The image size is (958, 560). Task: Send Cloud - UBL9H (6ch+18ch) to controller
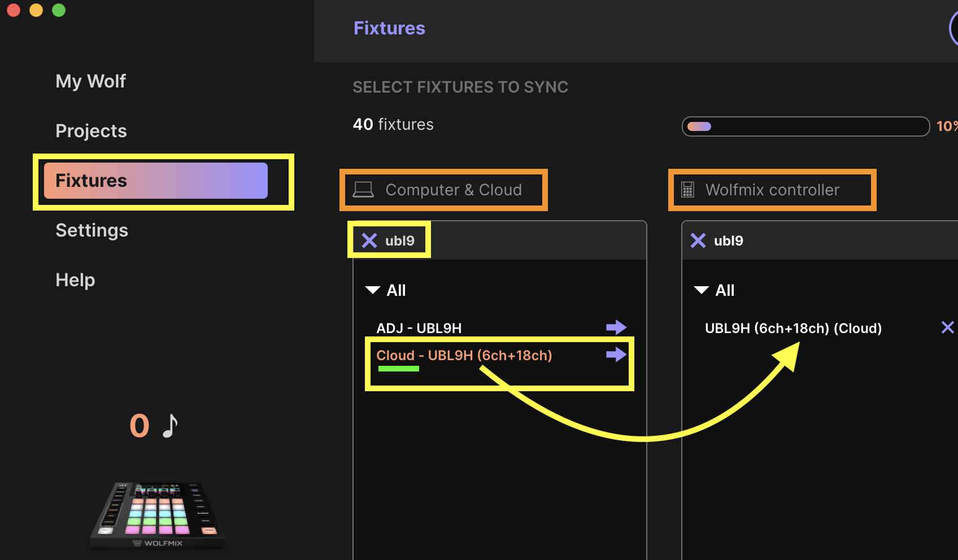point(616,355)
